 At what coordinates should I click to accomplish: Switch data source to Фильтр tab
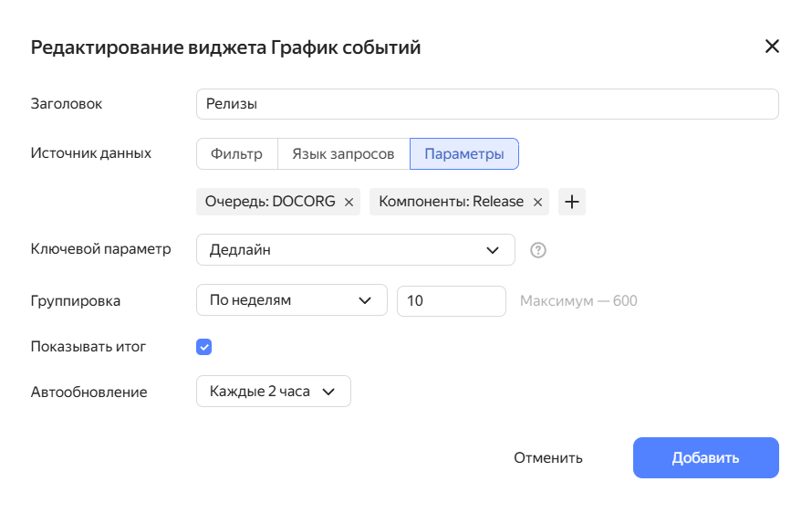236,154
